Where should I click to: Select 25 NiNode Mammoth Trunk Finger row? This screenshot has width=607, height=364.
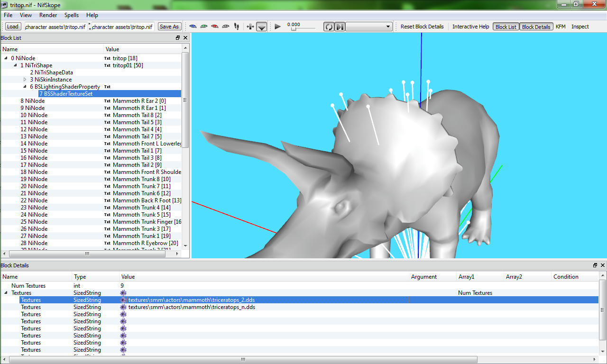pos(91,222)
